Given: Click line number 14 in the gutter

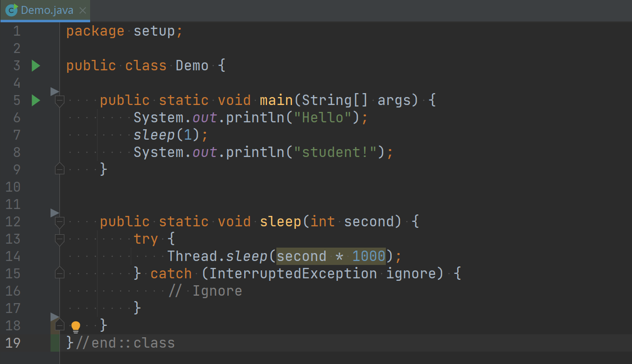Looking at the screenshot, I should point(13,256).
